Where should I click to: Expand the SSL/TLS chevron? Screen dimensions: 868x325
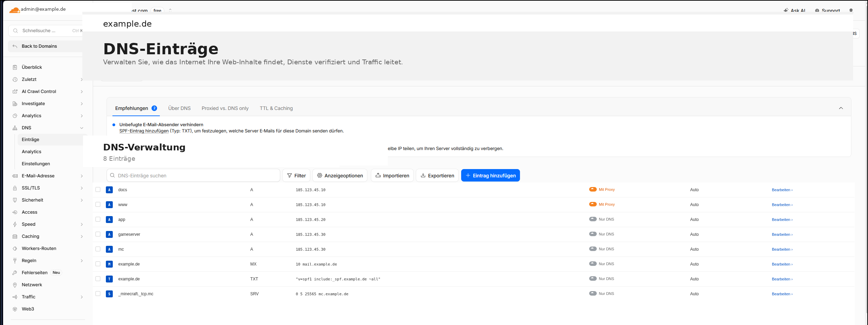82,188
